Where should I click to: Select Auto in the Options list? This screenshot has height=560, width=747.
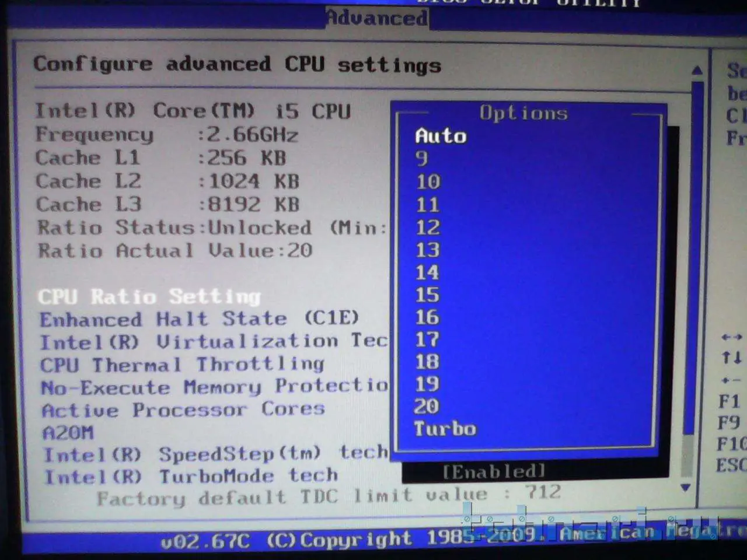[x=441, y=136]
